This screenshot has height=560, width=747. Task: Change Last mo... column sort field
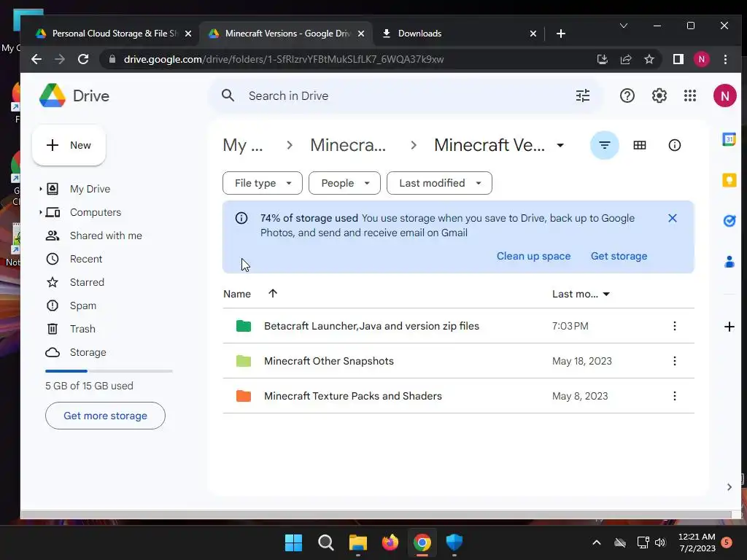pos(581,294)
